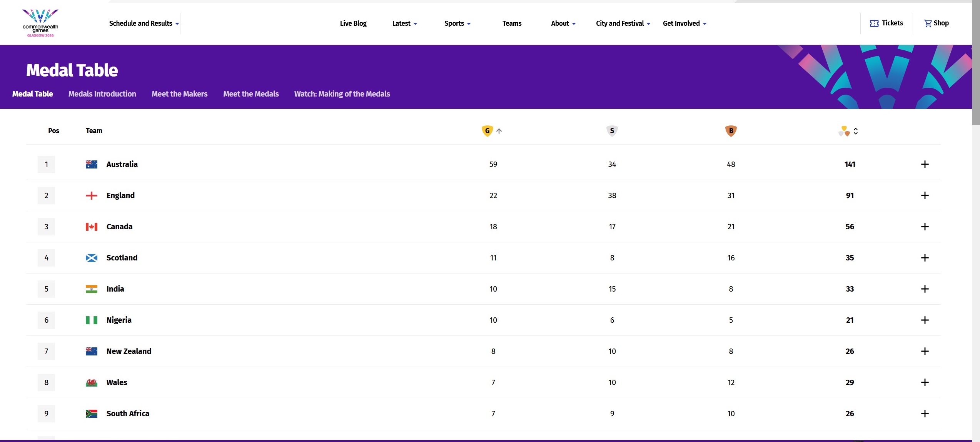
Task: Expand England medal details
Action: pos(925,195)
